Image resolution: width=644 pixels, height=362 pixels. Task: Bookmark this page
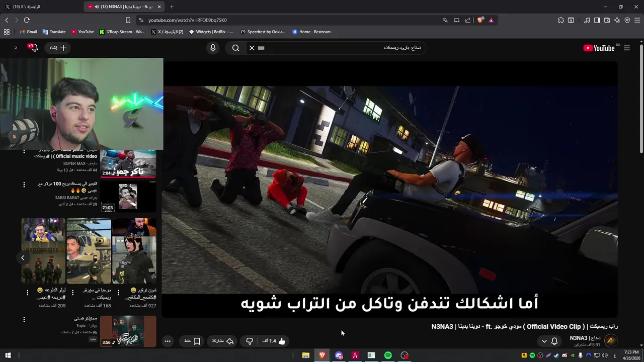click(x=128, y=20)
